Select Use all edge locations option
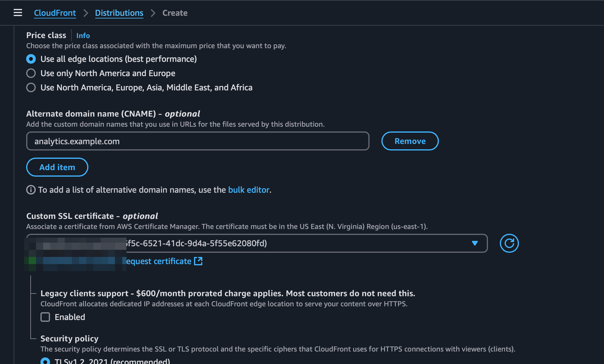 pos(31,59)
